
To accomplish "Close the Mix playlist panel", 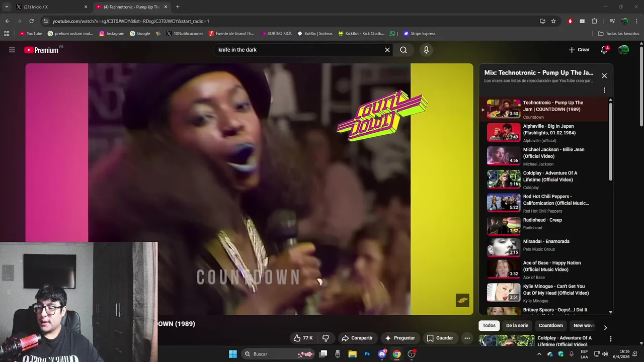I will pyautogui.click(x=604, y=76).
